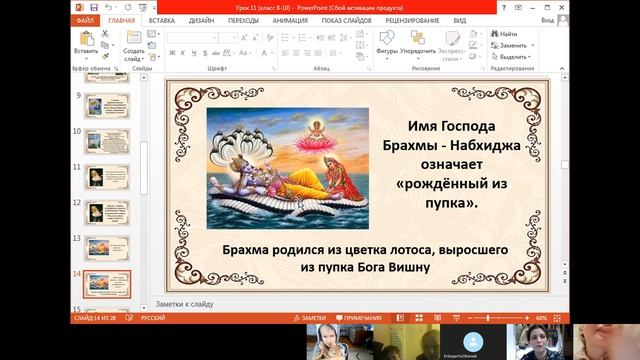
Task: Undo the last action
Action: tap(108, 7)
